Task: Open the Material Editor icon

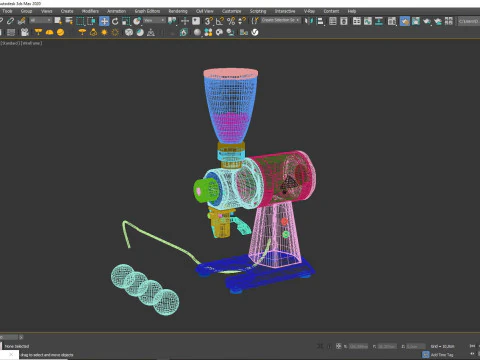Action: (x=392, y=21)
